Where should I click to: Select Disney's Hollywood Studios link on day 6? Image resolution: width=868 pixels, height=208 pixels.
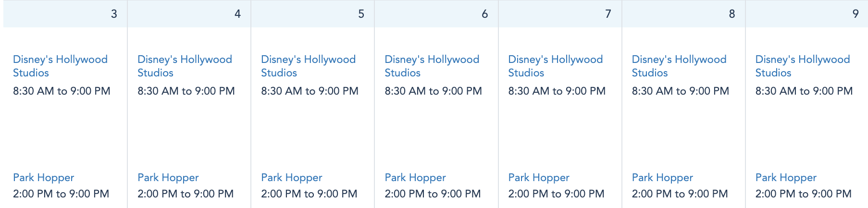point(432,66)
